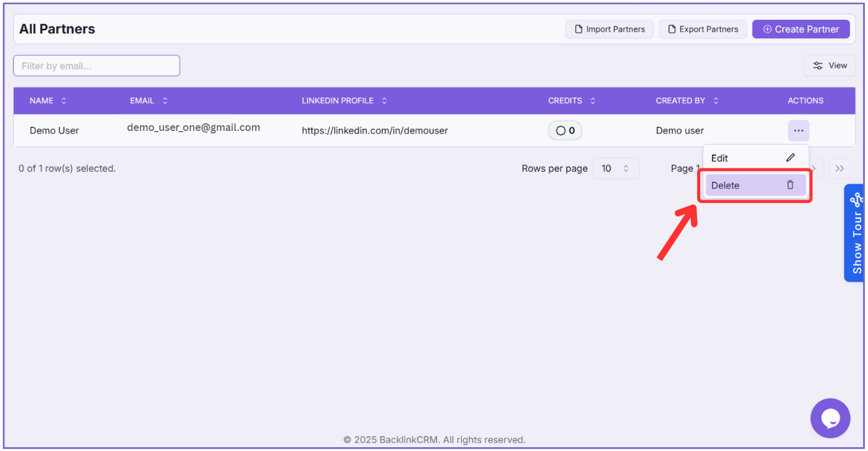Sort by Created By column

click(687, 101)
